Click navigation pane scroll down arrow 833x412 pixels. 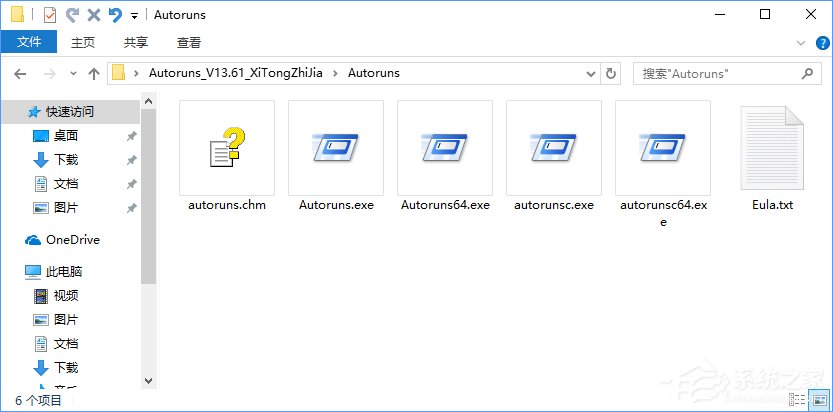pos(149,381)
